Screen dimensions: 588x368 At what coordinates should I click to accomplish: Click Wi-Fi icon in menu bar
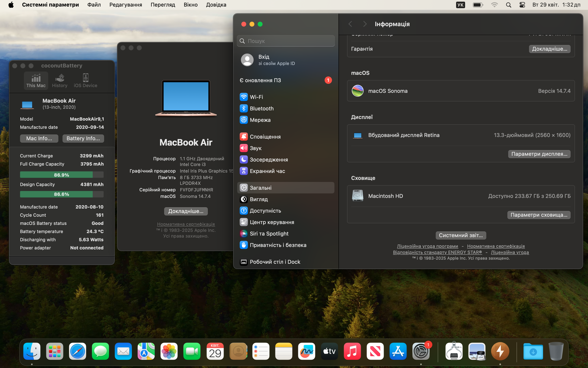coord(494,5)
